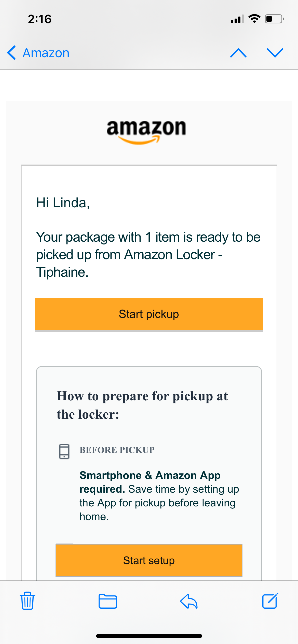298x644 pixels.
Task: Go to previous message with up chevron
Action: pyautogui.click(x=238, y=53)
